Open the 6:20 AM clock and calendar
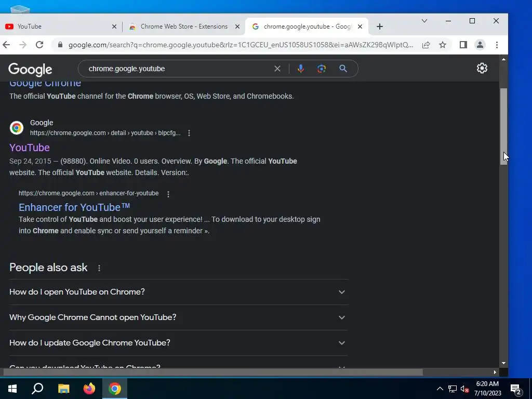This screenshot has width=532, height=399. click(487, 389)
